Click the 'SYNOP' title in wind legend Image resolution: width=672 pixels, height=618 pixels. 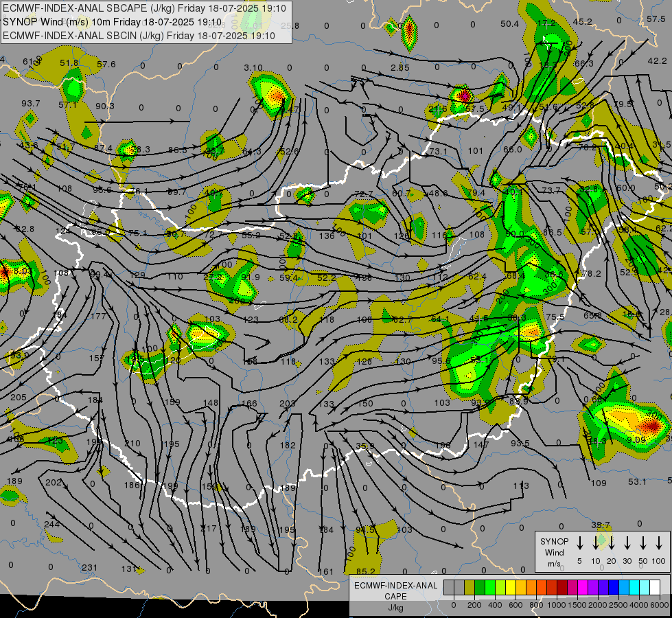pos(554,541)
